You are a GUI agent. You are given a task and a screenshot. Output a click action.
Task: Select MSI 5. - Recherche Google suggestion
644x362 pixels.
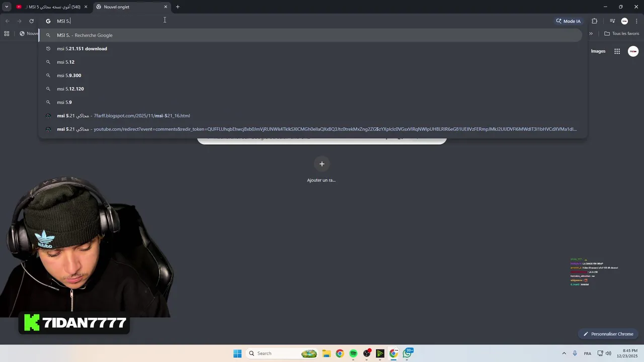[x=310, y=35]
